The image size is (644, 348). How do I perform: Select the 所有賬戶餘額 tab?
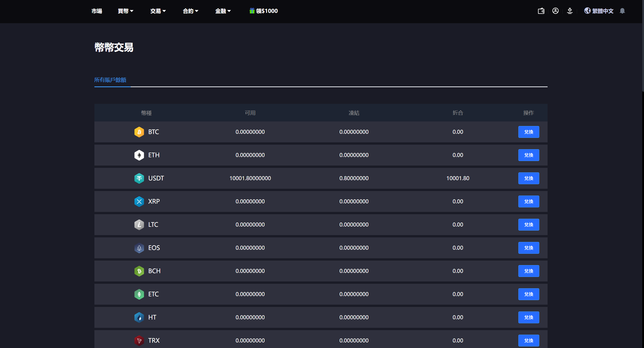point(110,80)
